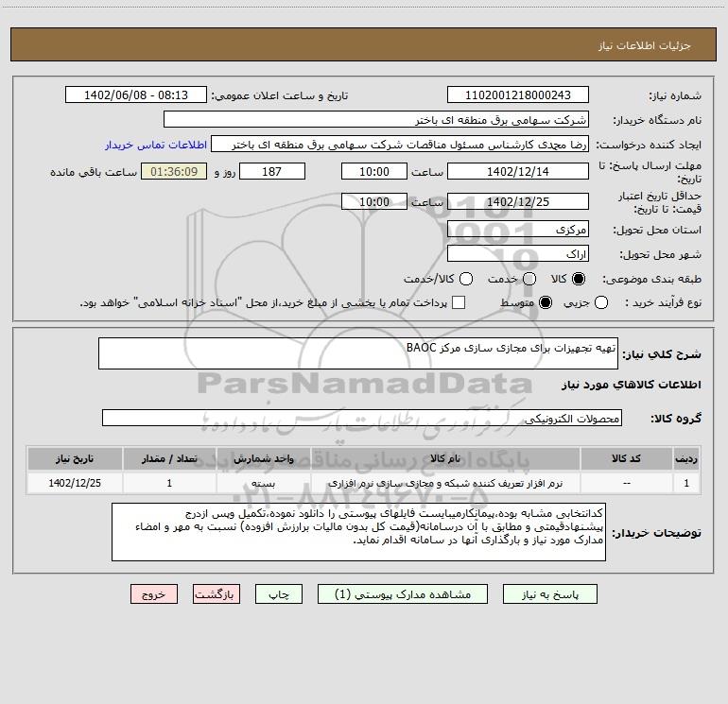Click the توضیحات خریدار label
Image resolution: width=728 pixels, height=704 pixels.
coord(656,533)
